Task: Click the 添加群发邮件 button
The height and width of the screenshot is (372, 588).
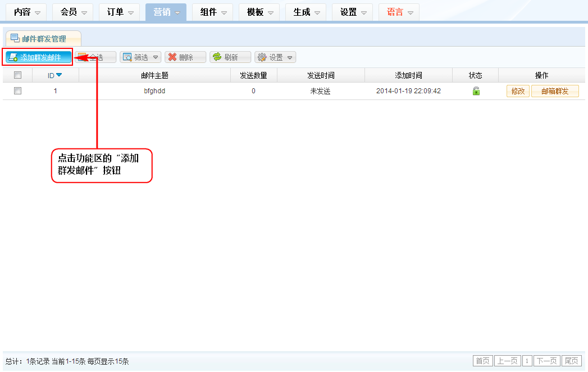Action: [x=39, y=57]
